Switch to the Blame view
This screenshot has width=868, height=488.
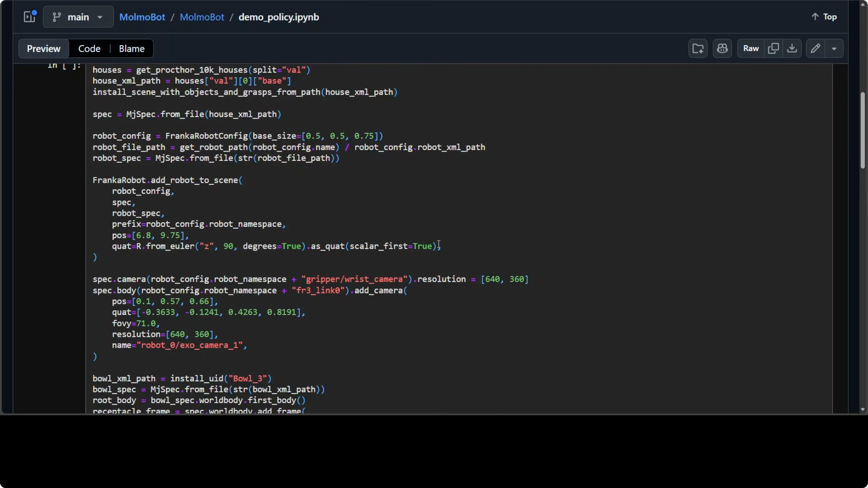tap(132, 49)
